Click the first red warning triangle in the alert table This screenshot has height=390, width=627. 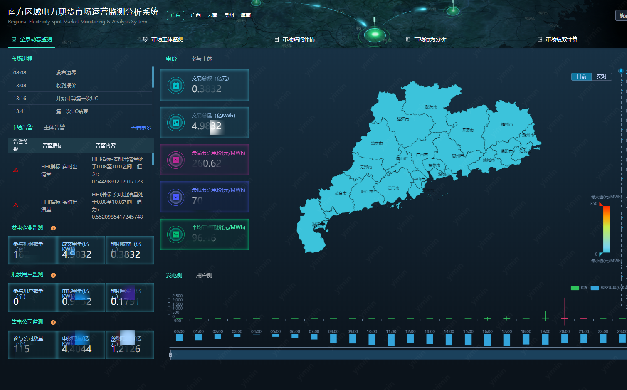pos(15,170)
